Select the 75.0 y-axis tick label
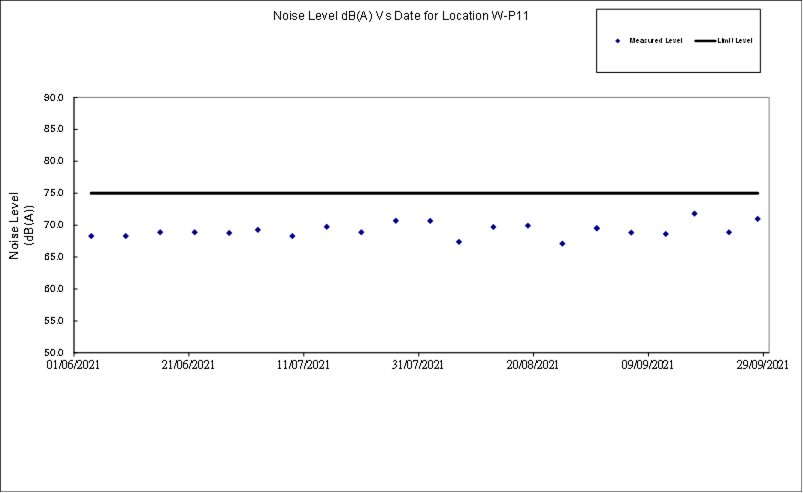Screen dimensions: 803x493 tap(53, 193)
